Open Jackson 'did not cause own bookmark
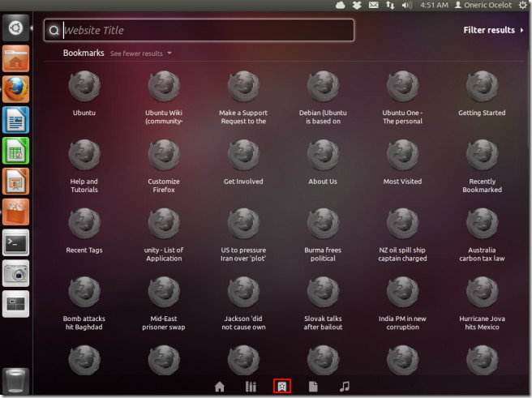 pyautogui.click(x=243, y=303)
